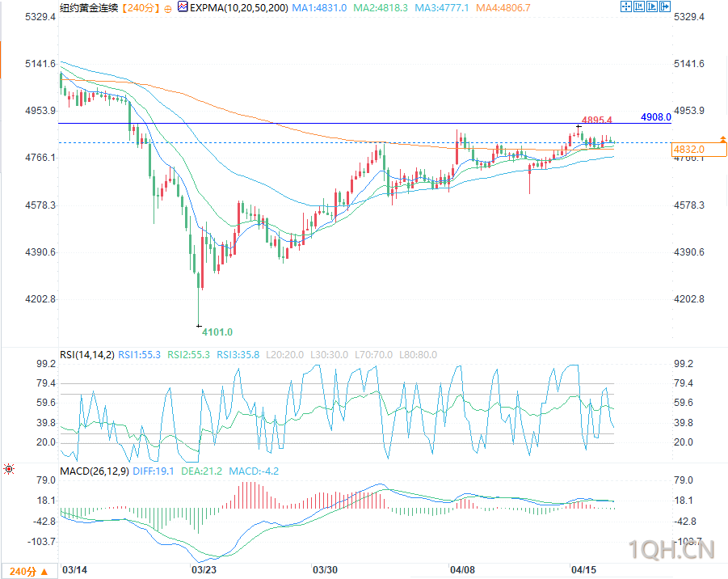Image resolution: width=728 pixels, height=579 pixels.
Task: Click the DIFF:19.1 value
Action: (154, 471)
